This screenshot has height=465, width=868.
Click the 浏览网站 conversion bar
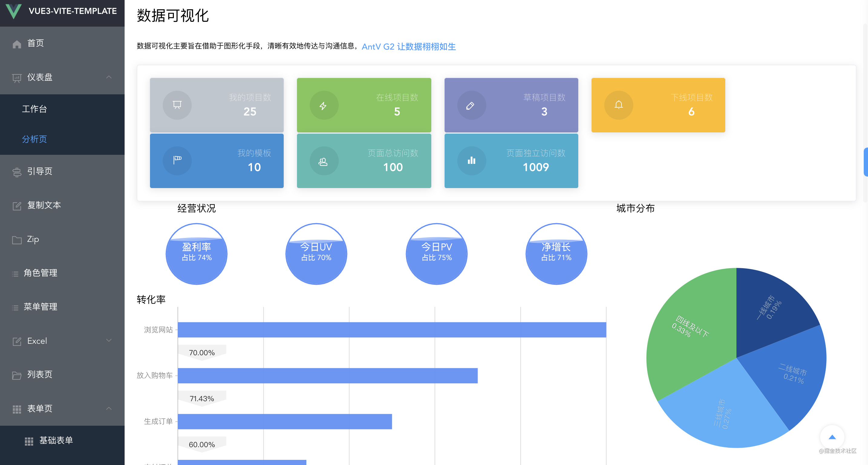(x=392, y=330)
